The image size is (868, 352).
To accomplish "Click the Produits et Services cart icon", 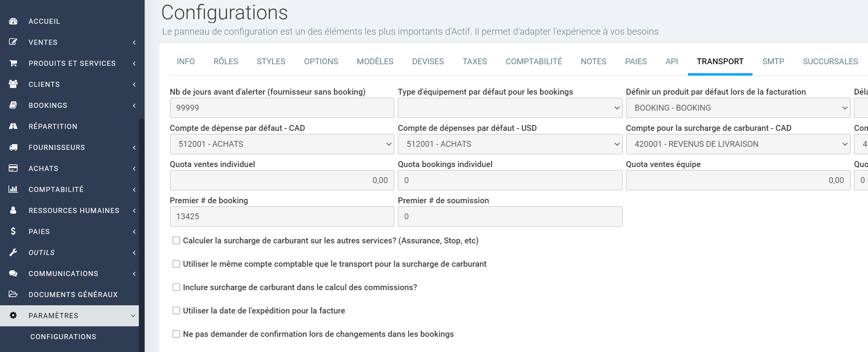I will (13, 63).
